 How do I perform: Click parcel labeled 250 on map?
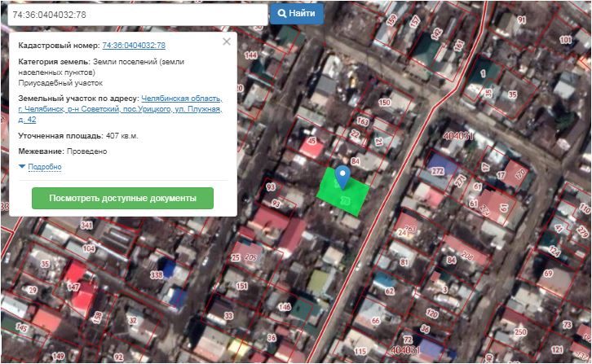pos(520,332)
